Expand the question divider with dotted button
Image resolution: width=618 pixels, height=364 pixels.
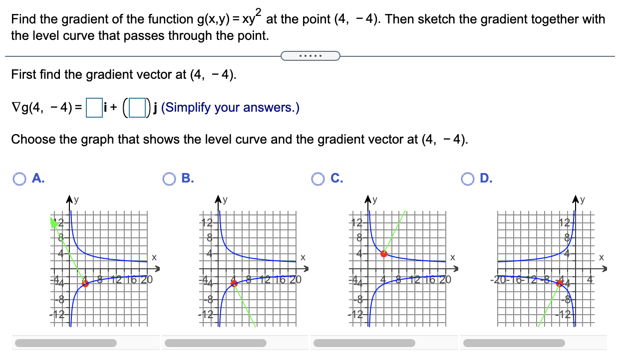310,56
